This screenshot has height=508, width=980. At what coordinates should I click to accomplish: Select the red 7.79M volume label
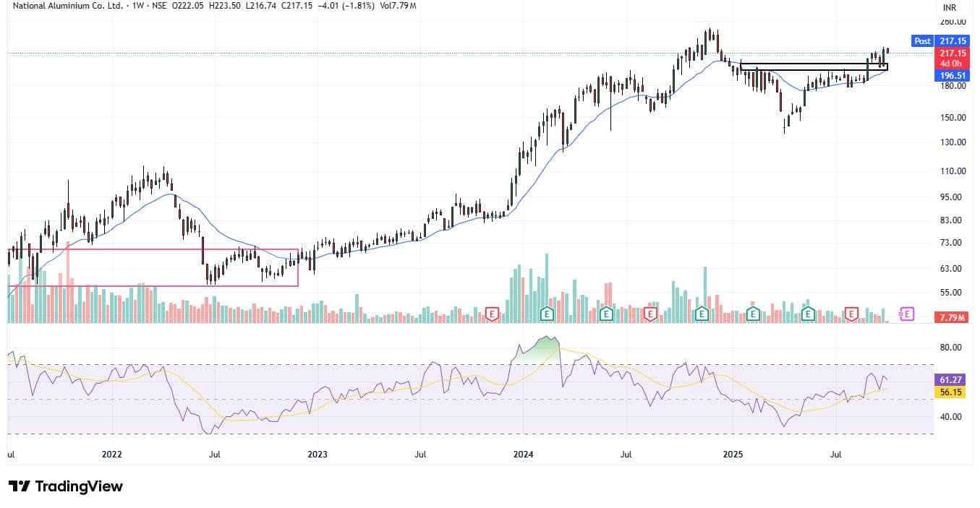pos(953,318)
